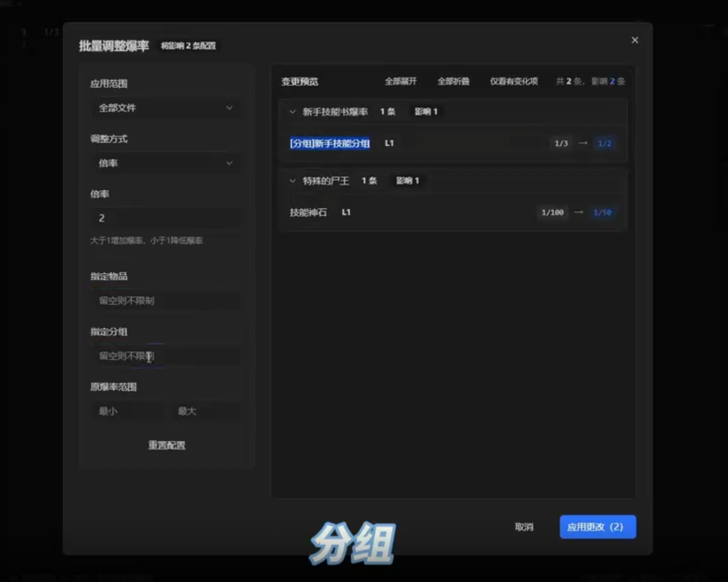
Task: Open the 应用范围 dropdown showing 全部文件
Action: click(165, 108)
